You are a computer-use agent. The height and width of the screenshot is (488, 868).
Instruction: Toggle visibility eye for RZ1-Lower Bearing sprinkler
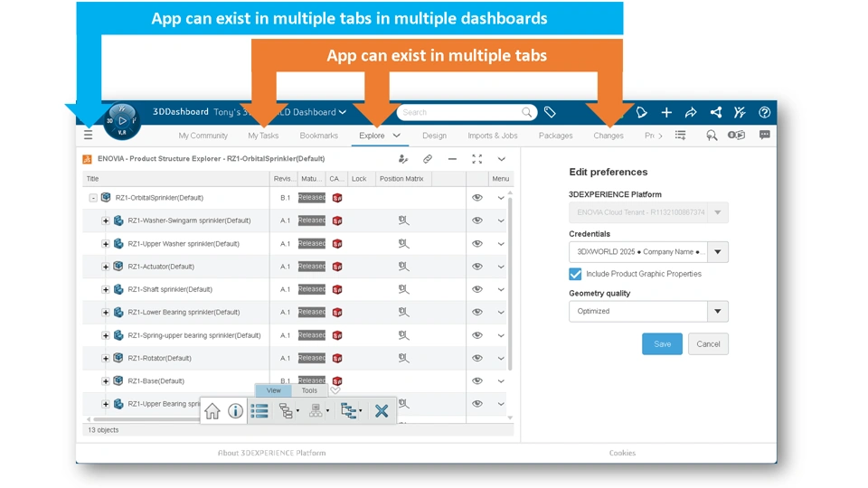[x=477, y=312]
